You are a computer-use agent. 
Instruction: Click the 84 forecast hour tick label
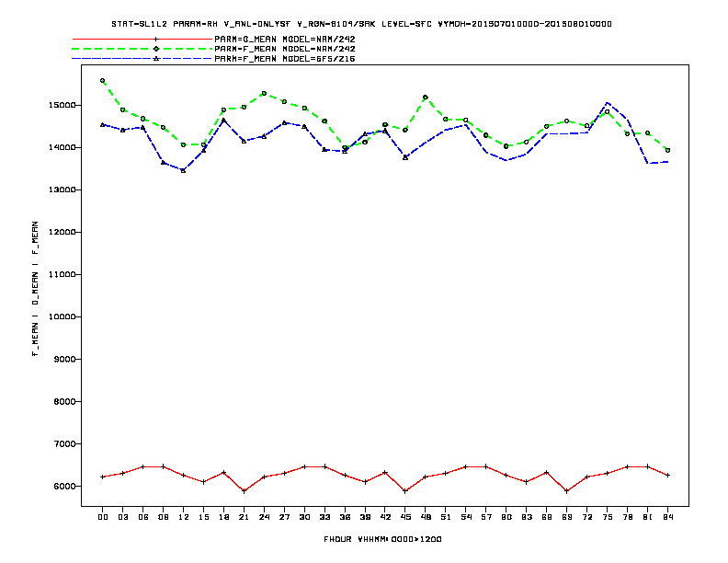tap(667, 517)
